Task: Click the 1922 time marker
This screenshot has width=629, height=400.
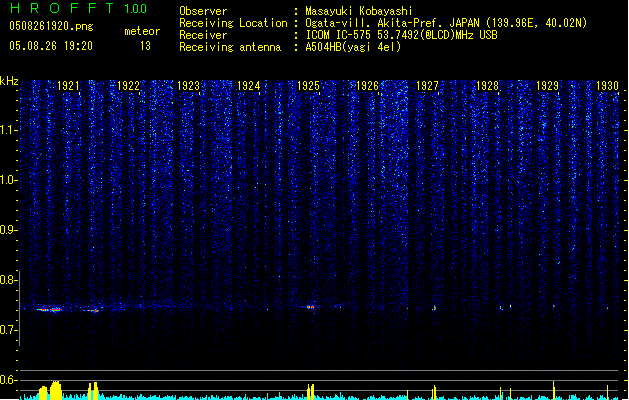Action: tap(128, 86)
